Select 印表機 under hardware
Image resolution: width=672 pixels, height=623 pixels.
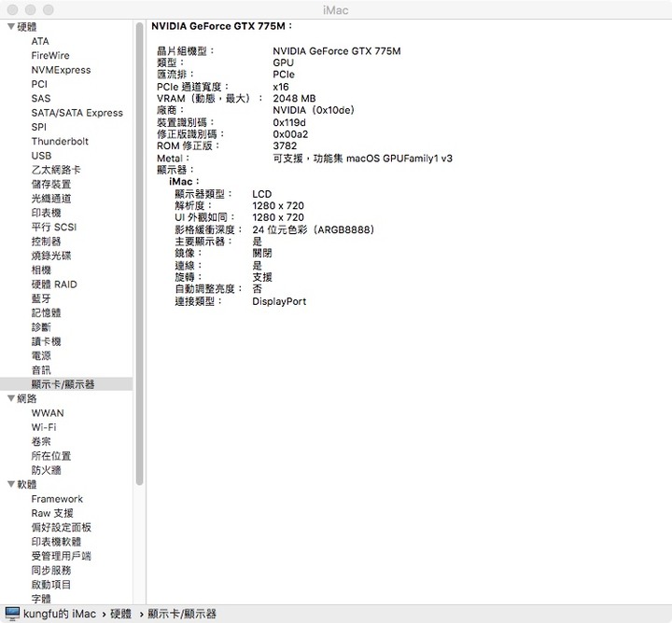click(x=46, y=213)
